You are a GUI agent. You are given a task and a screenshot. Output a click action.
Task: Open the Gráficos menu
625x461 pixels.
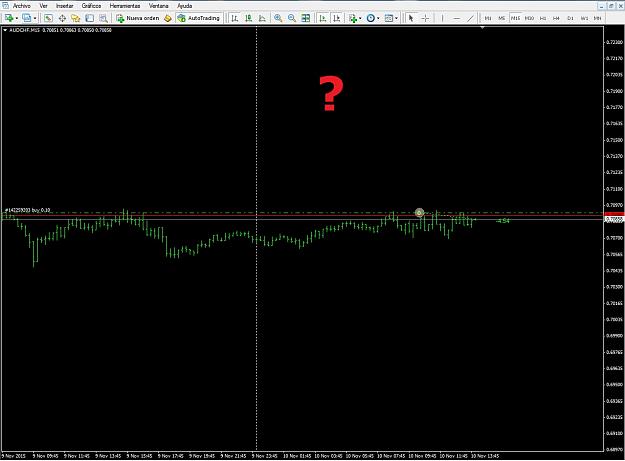[91, 6]
